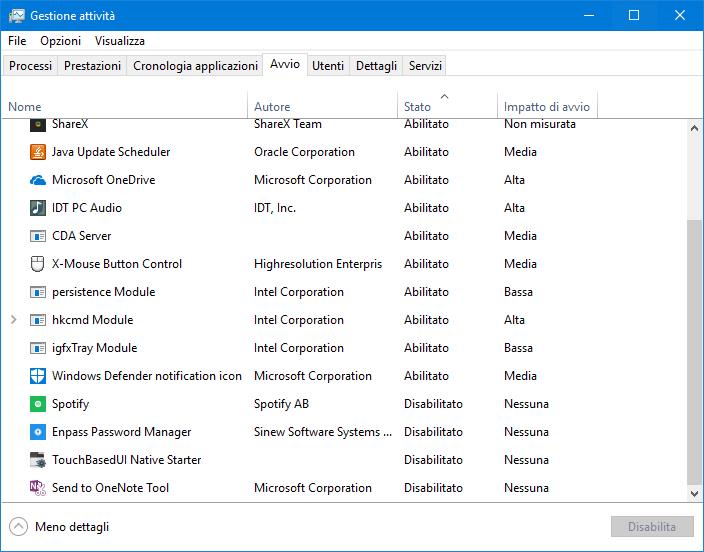This screenshot has height=552, width=704.
Task: Select the Microsoft OneDrive entry name
Action: coord(104,180)
